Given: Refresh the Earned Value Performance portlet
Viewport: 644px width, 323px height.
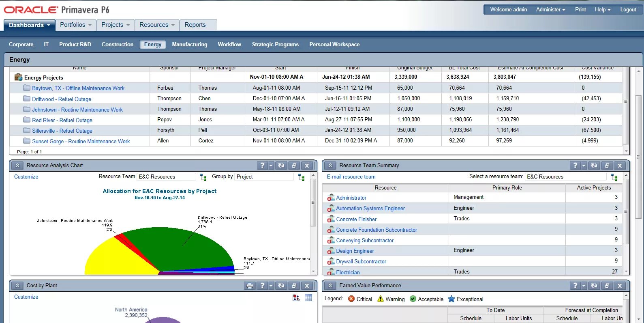Looking at the screenshot, I should pyautogui.click(x=594, y=286).
